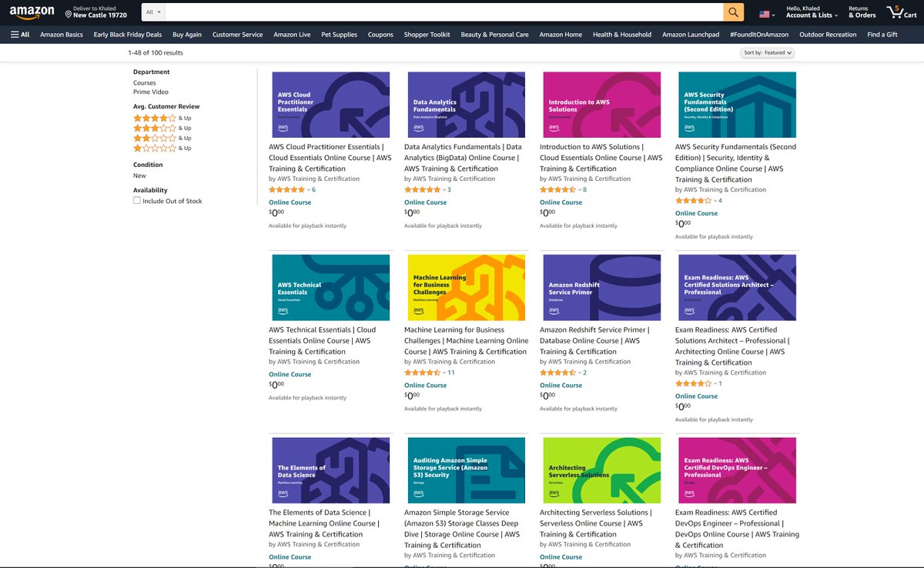Image resolution: width=924 pixels, height=568 pixels.
Task: Click star rating of Introduction to AWS Solutions
Action: (x=557, y=189)
